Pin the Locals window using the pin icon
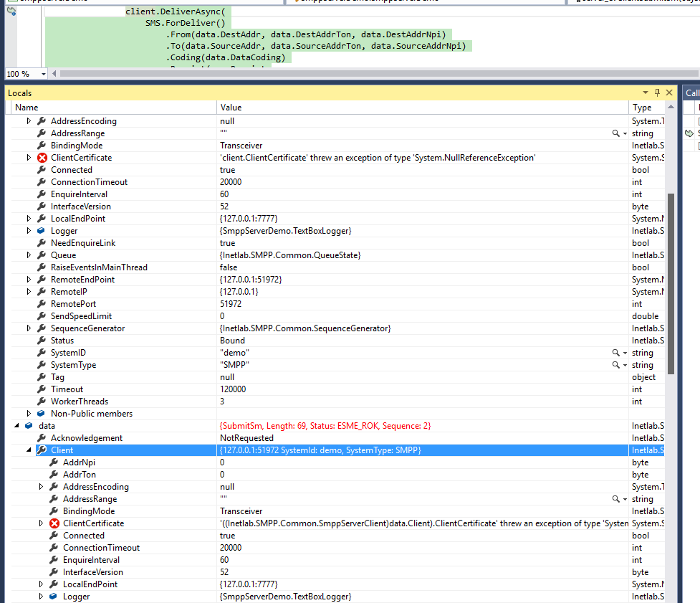Viewport: 700px width, 603px height. [657, 92]
